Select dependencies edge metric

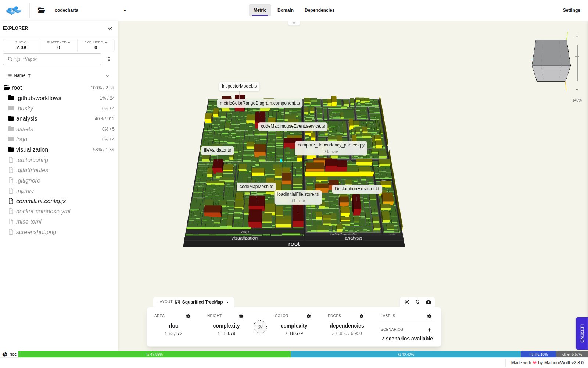[x=347, y=326]
